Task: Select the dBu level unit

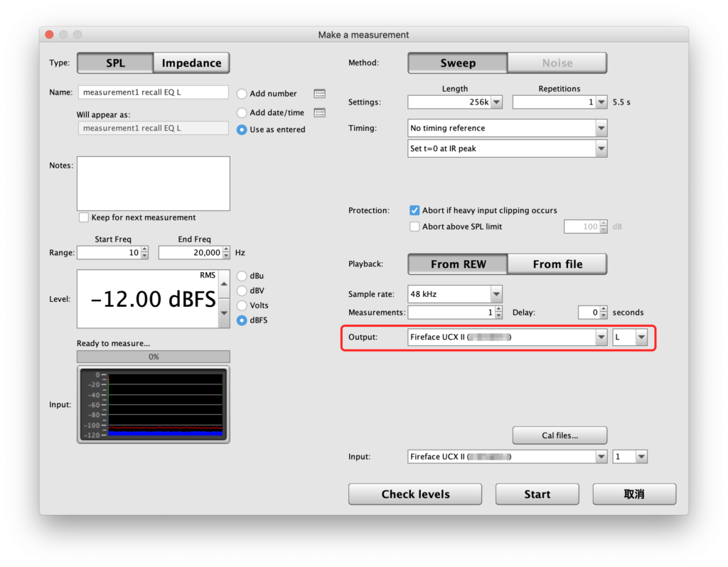Action: click(x=242, y=276)
